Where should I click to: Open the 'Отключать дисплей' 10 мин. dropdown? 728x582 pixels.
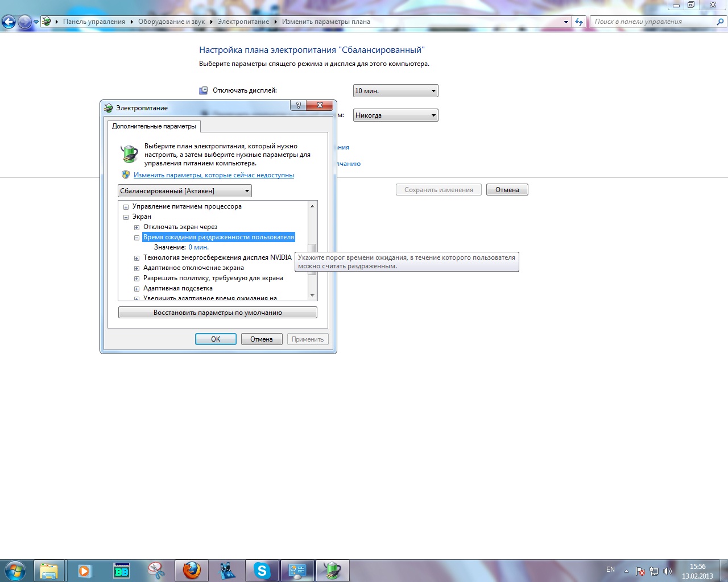[x=395, y=91]
